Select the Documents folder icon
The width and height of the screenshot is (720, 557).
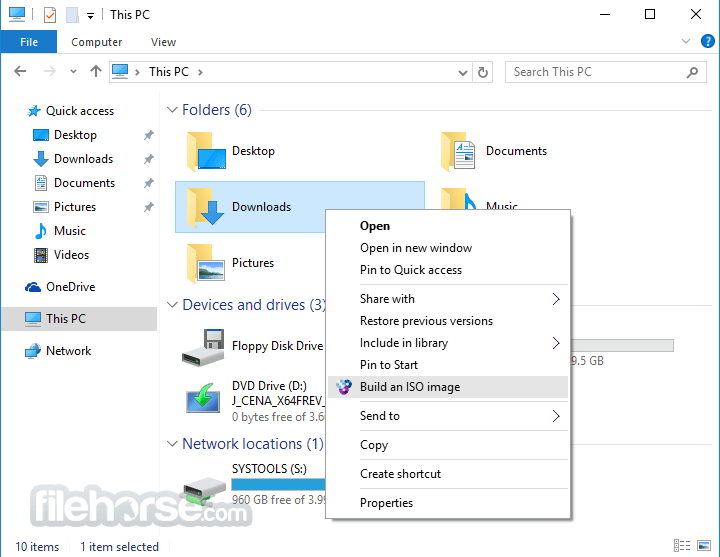tap(458, 152)
